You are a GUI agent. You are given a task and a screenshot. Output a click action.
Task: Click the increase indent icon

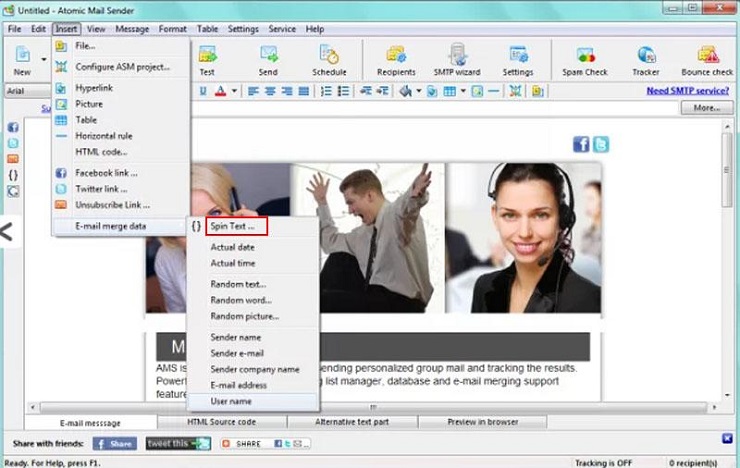pyautogui.click(x=382, y=91)
